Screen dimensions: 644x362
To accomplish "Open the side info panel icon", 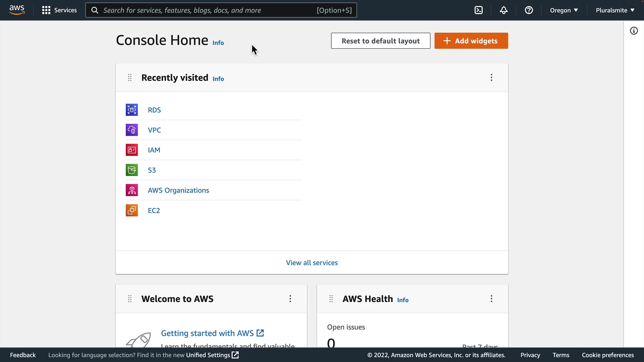I will pyautogui.click(x=634, y=31).
